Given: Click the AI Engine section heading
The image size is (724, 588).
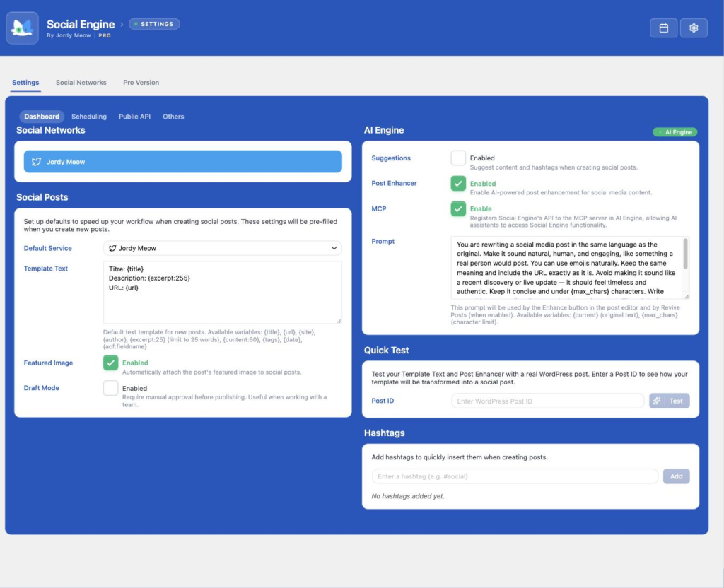Looking at the screenshot, I should coord(384,130).
